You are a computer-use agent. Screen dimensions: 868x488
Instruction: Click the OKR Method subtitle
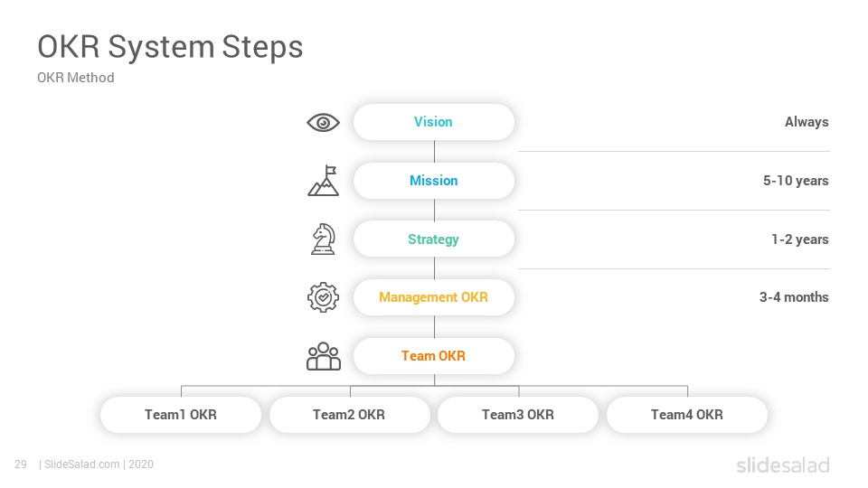[76, 78]
